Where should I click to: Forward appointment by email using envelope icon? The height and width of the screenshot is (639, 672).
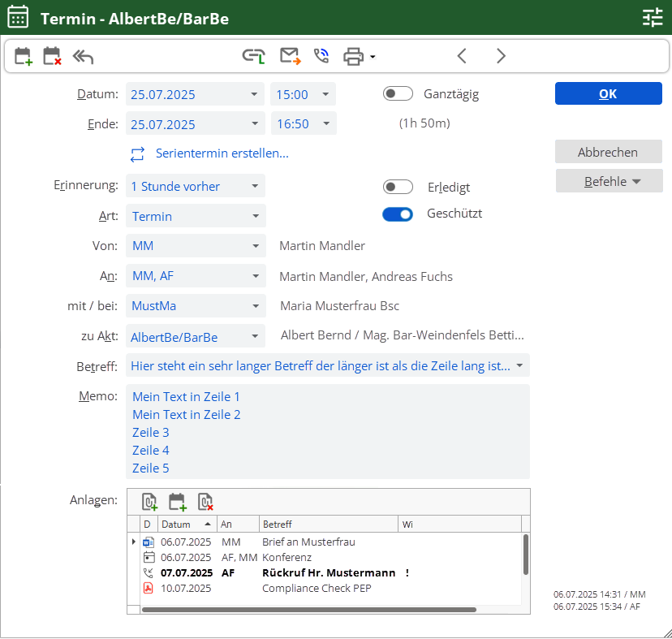click(290, 56)
